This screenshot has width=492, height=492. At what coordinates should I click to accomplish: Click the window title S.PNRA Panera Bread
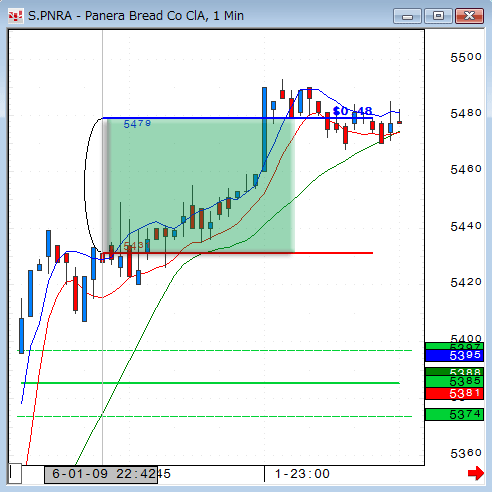(136, 16)
